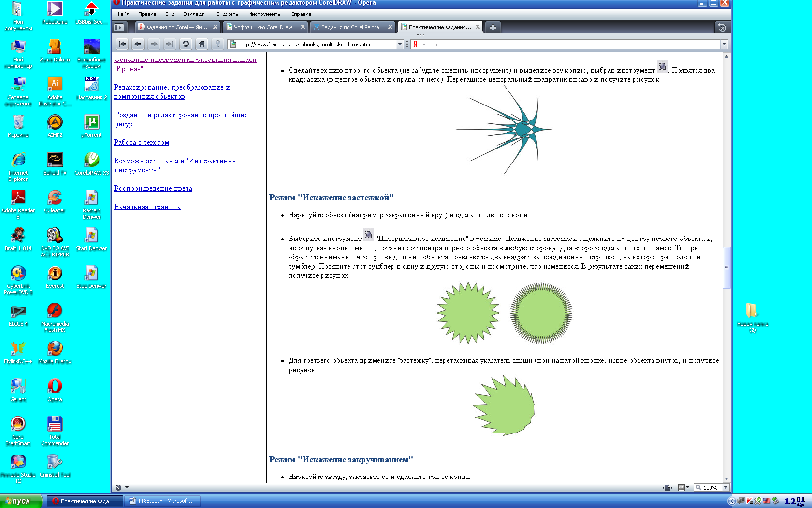Click the Rewind navigation button in Opera
Image resolution: width=812 pixels, height=508 pixels.
[x=122, y=44]
